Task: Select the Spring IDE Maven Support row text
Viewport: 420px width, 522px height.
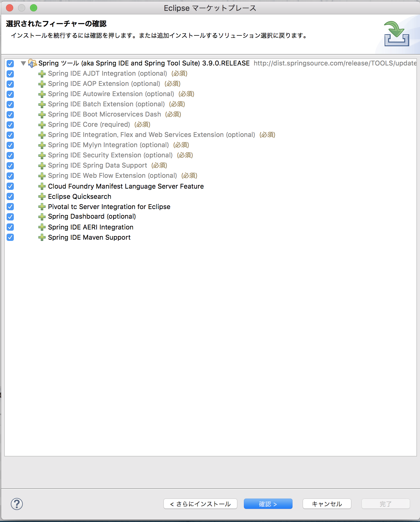Action: pyautogui.click(x=89, y=237)
